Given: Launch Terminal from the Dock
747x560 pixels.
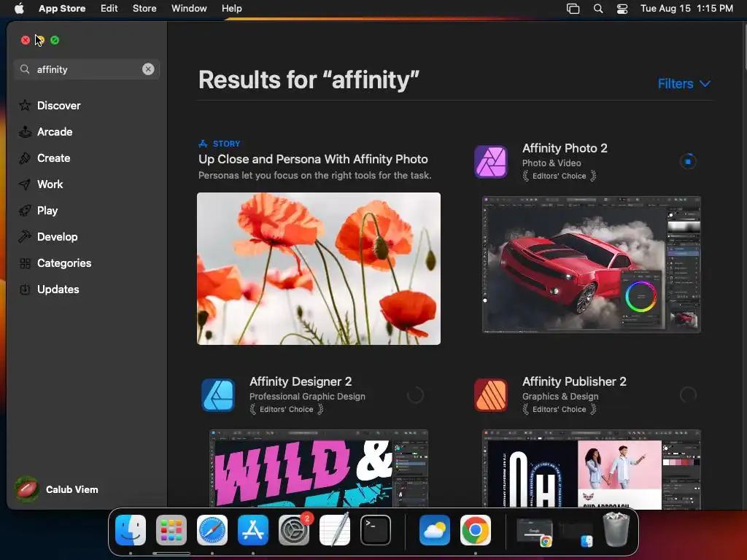Looking at the screenshot, I should pos(376,530).
